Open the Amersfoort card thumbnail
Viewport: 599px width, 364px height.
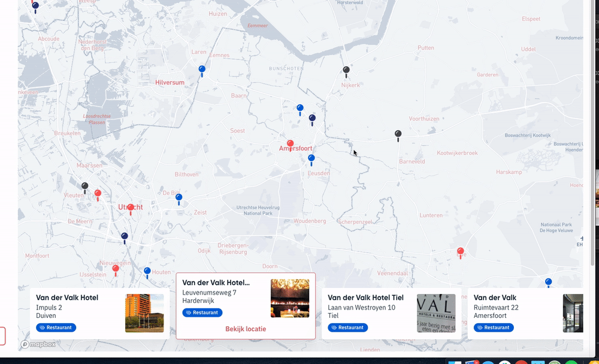coord(573,313)
